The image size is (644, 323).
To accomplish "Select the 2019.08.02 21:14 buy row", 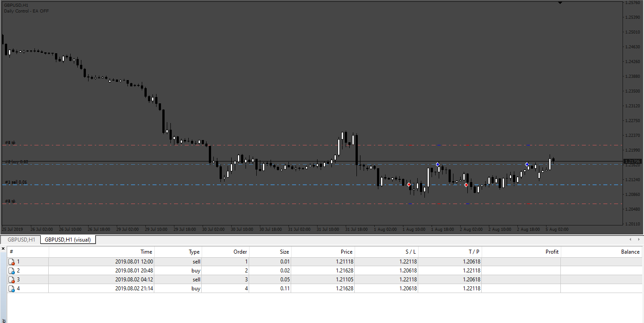I will click(325, 289).
